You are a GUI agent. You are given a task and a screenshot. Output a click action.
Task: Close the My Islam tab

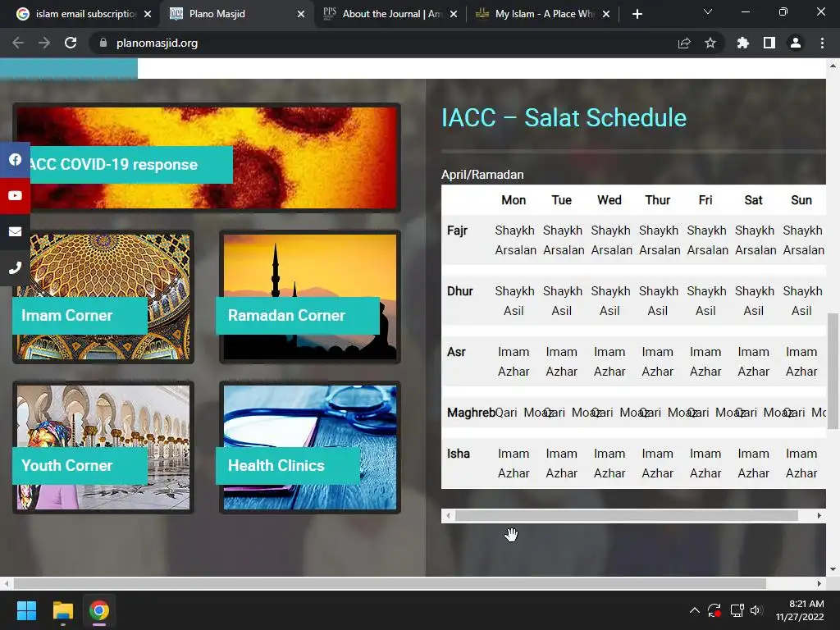(x=606, y=14)
